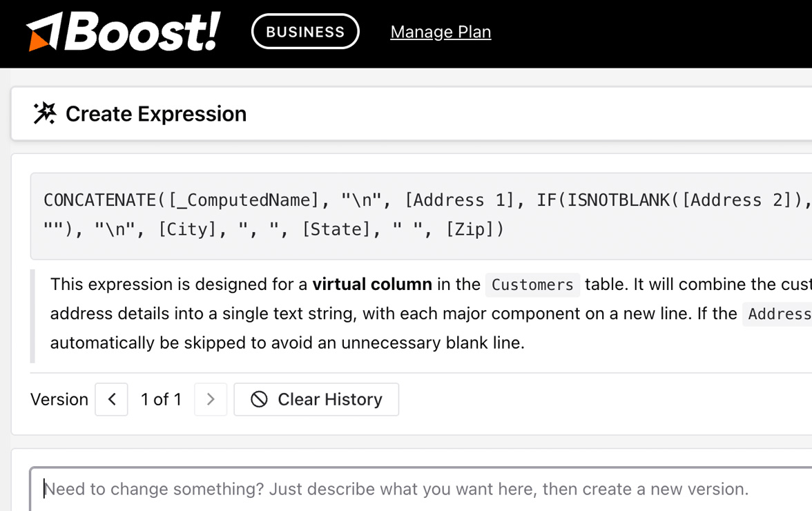Open the Manage Plan page
Viewport: 812px width, 511px height.
click(441, 31)
